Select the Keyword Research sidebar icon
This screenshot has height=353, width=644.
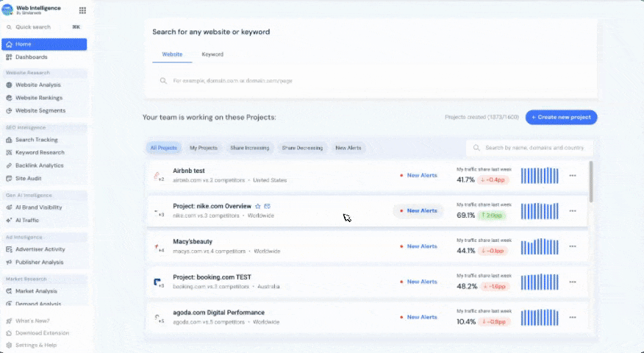pos(9,152)
